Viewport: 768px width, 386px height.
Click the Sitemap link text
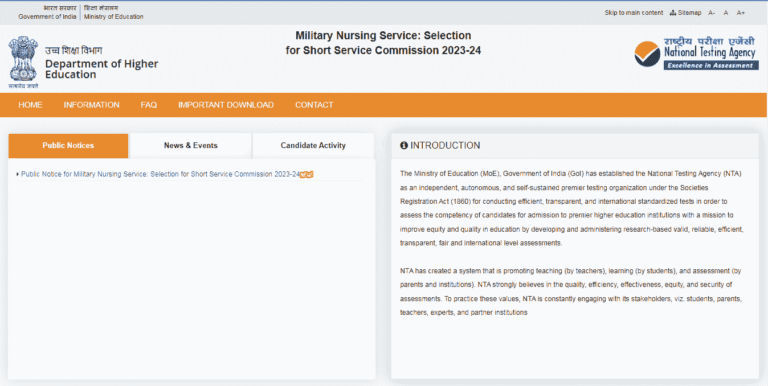[690, 13]
